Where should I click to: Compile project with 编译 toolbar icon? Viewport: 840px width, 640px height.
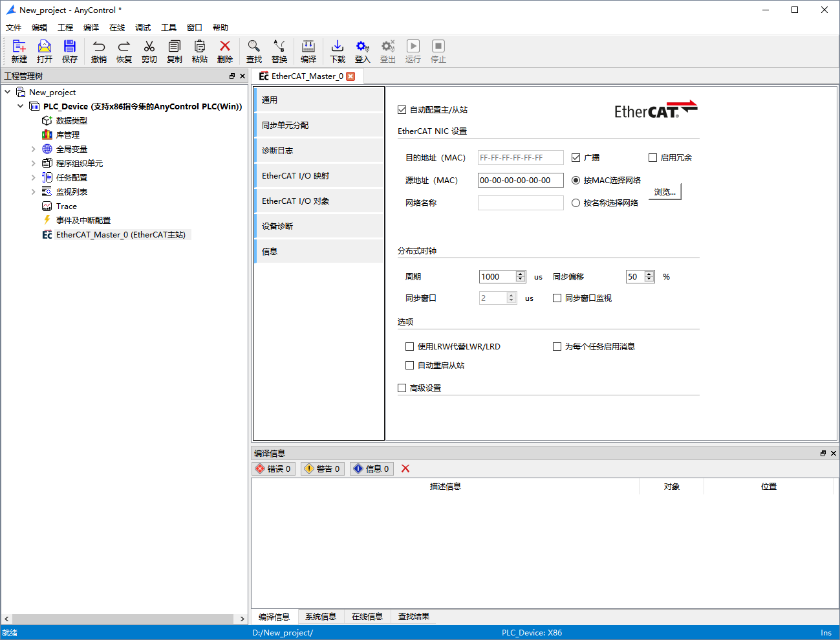pos(308,50)
